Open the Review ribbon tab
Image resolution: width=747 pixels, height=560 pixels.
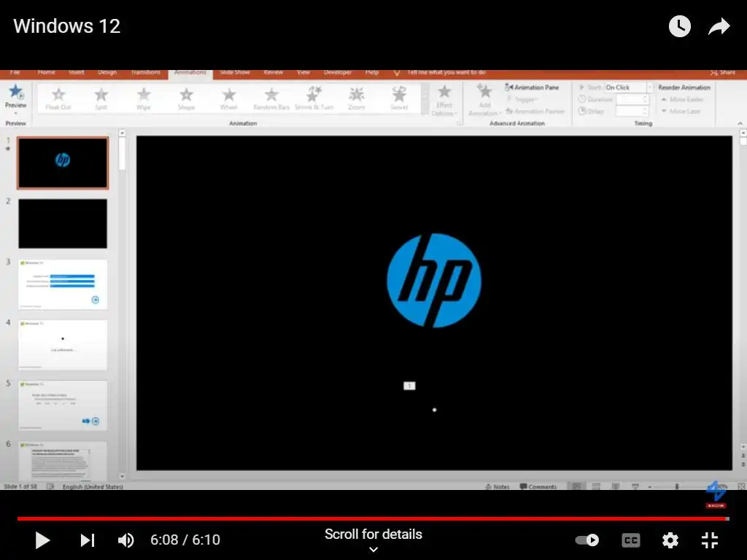[274, 72]
